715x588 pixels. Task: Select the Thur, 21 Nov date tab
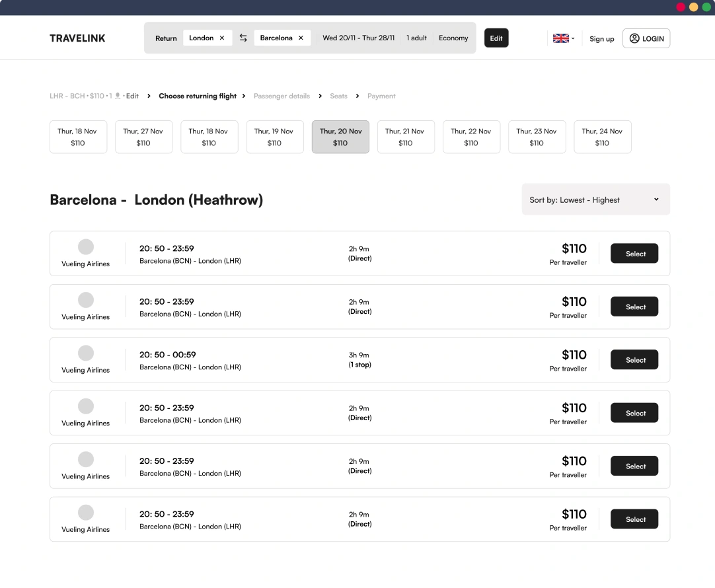tap(406, 137)
